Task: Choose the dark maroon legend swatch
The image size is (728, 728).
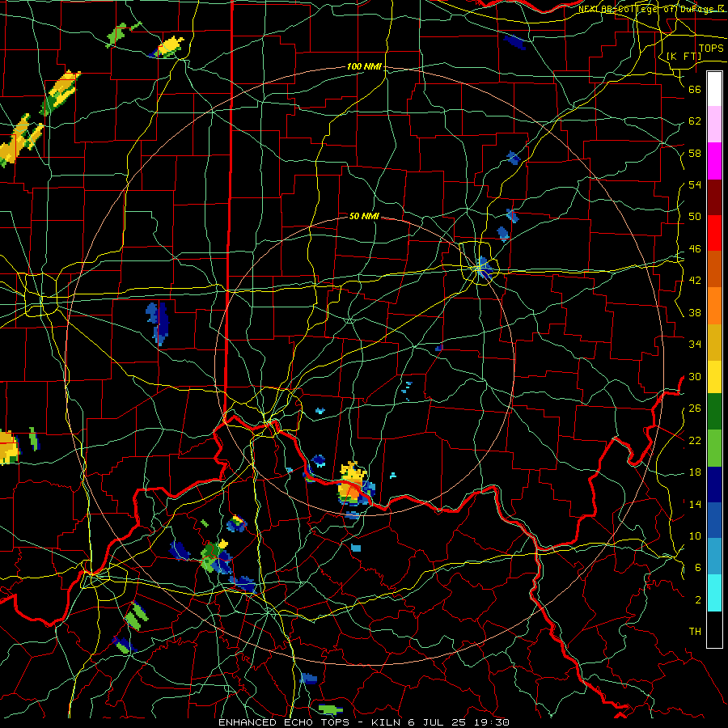Action: coord(714,197)
